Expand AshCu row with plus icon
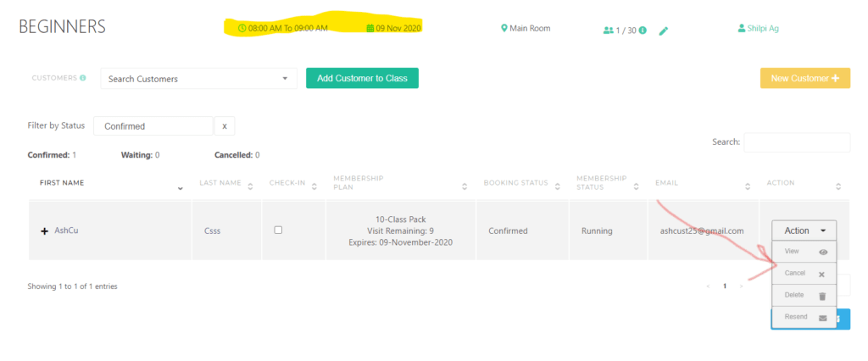The height and width of the screenshot is (361, 868). click(x=44, y=231)
